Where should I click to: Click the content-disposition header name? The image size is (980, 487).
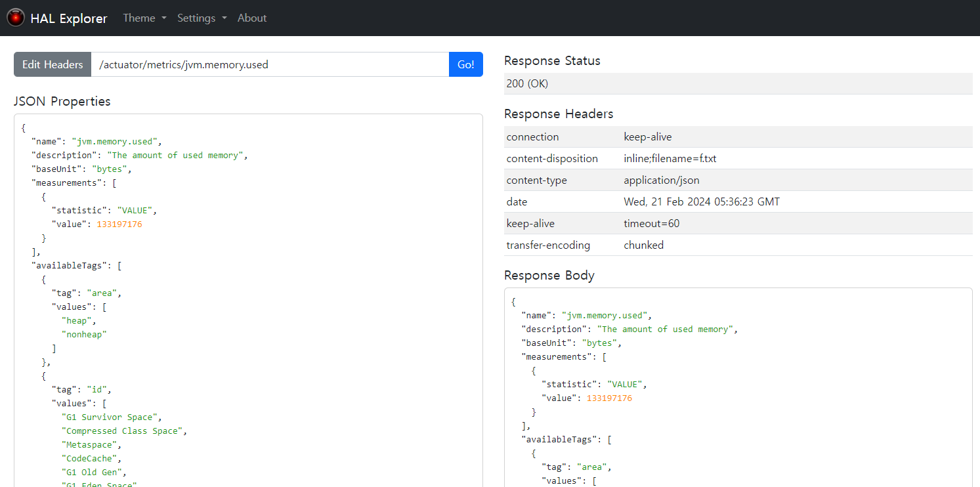click(552, 158)
